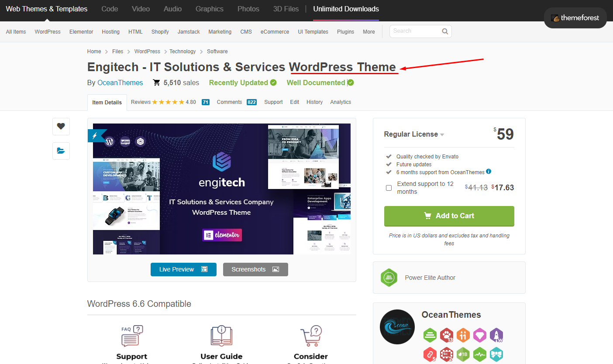This screenshot has width=613, height=364.
Task: Click the Add to Cart button
Action: coord(449,216)
